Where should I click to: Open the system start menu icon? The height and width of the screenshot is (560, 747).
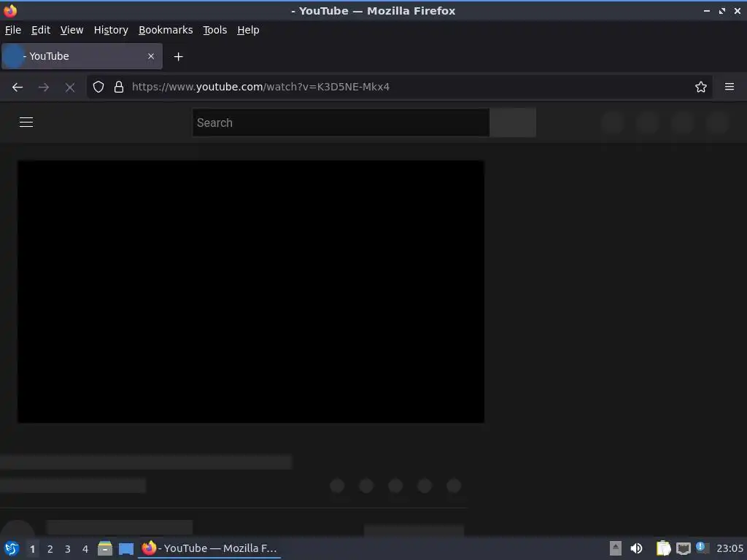tap(12, 548)
